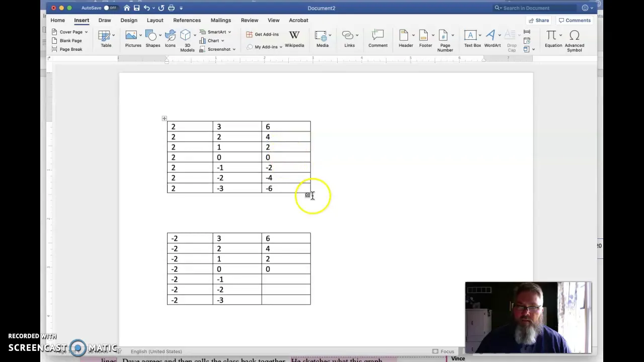This screenshot has width=644, height=362.
Task: Insert a Header
Action: [406, 39]
